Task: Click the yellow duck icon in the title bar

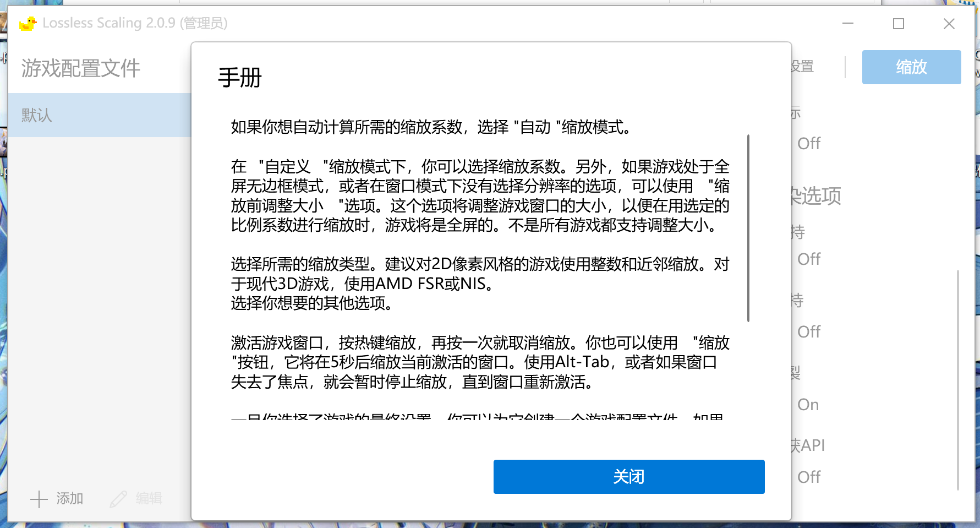Action: click(x=27, y=23)
